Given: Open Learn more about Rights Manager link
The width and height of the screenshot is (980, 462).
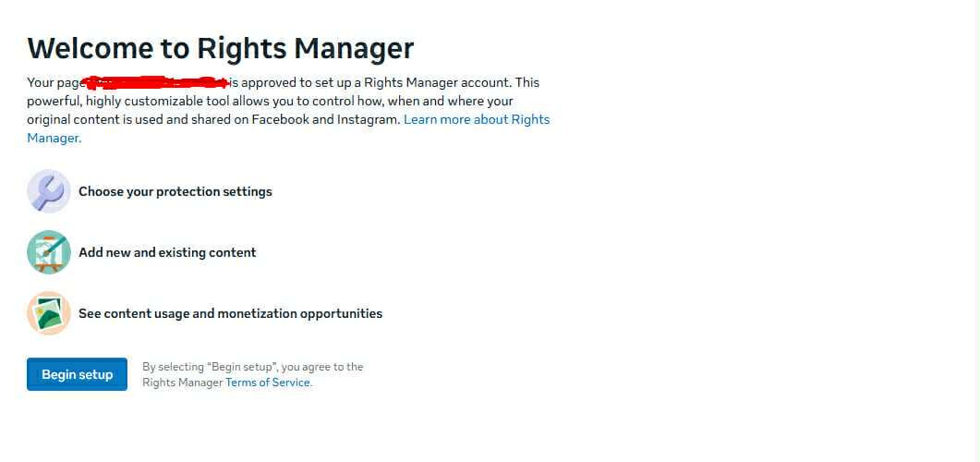Looking at the screenshot, I should [x=477, y=119].
